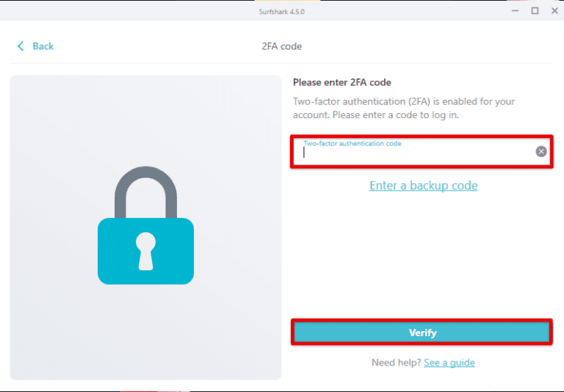The height and width of the screenshot is (392, 564).
Task: Clear the 2FA code field with X icon
Action: click(541, 152)
